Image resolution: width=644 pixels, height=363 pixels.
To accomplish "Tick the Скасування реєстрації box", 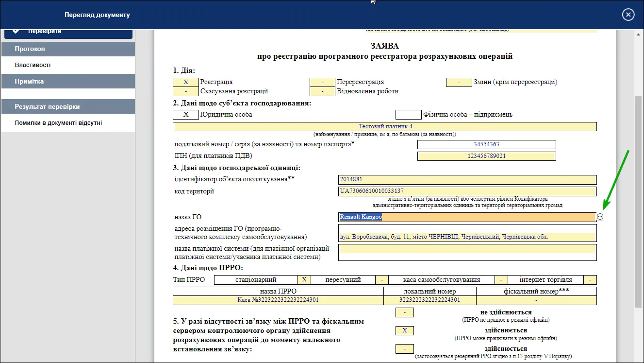I will (x=186, y=91).
